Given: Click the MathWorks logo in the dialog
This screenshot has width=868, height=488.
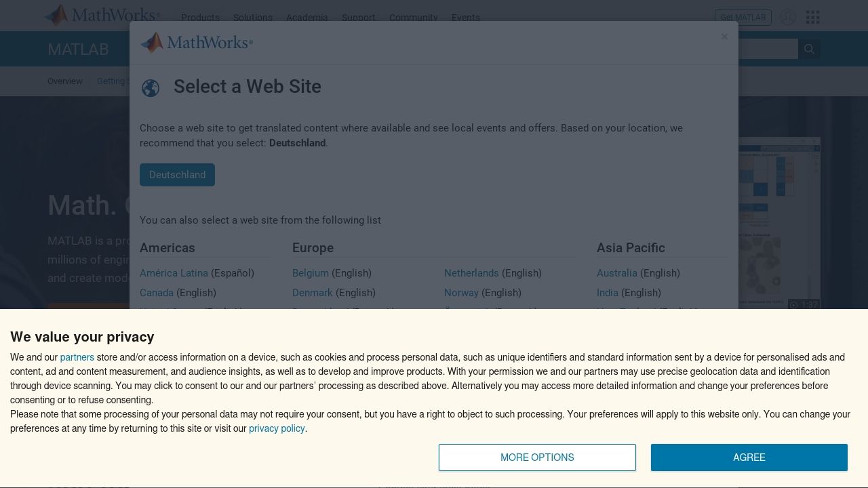Looking at the screenshot, I should 197,43.
